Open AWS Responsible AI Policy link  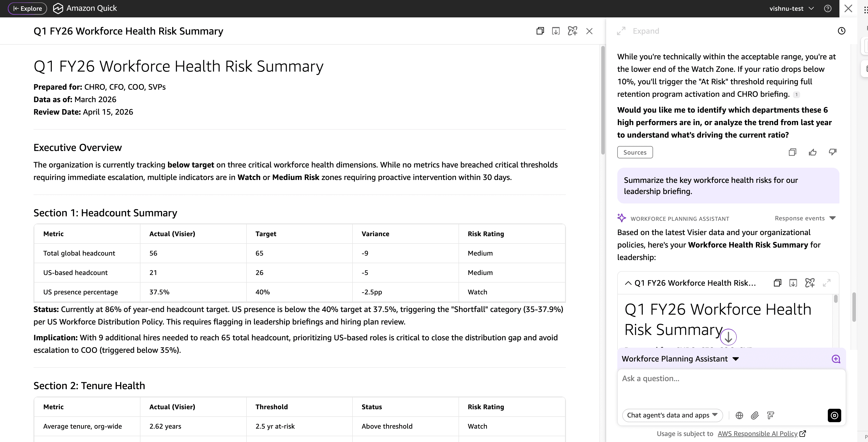(757, 434)
